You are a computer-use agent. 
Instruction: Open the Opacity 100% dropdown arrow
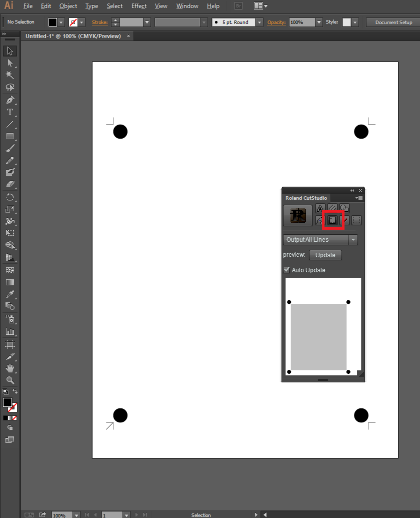coord(319,23)
